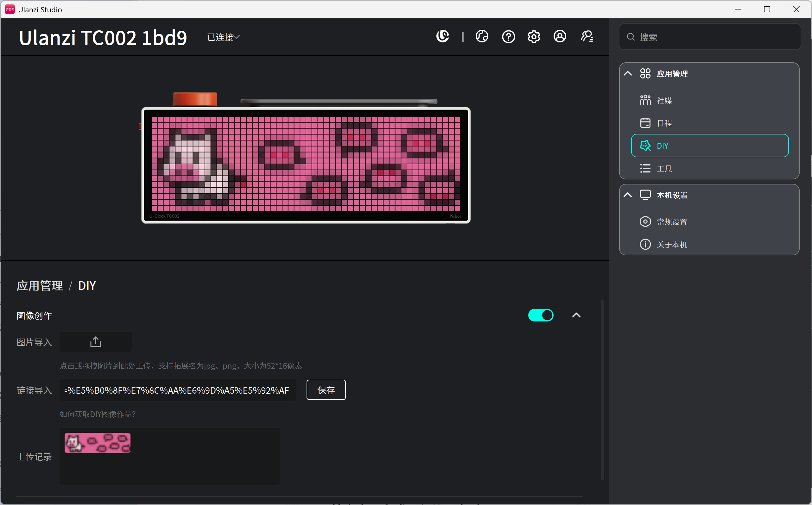Click the upload hint text about 52*16像素

[x=181, y=366]
